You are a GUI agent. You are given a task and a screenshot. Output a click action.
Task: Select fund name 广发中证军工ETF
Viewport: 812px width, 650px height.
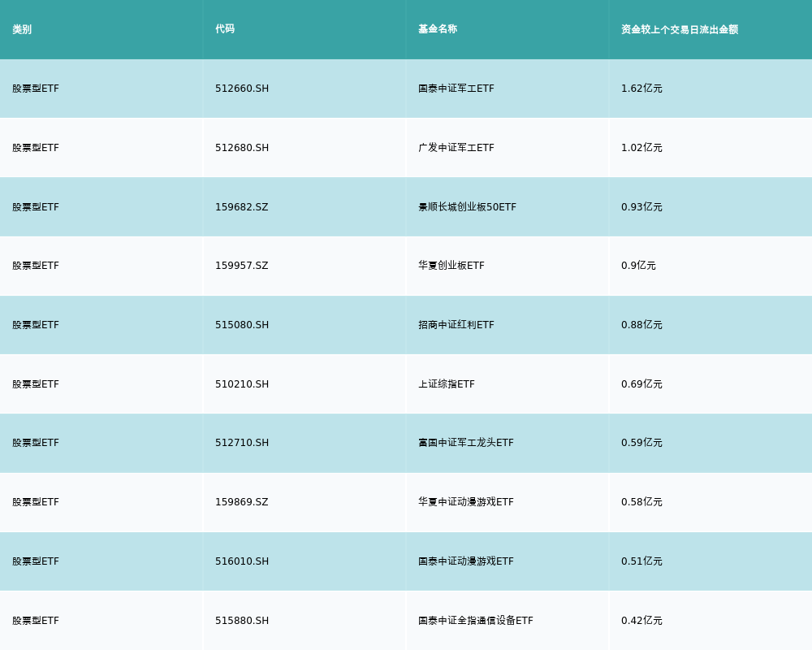point(456,148)
